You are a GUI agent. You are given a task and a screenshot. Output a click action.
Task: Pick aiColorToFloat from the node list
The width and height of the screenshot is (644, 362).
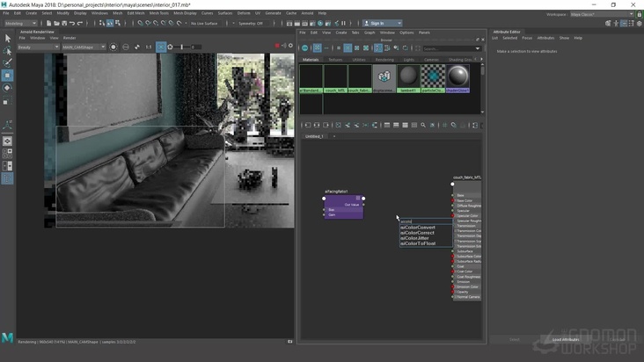click(418, 243)
